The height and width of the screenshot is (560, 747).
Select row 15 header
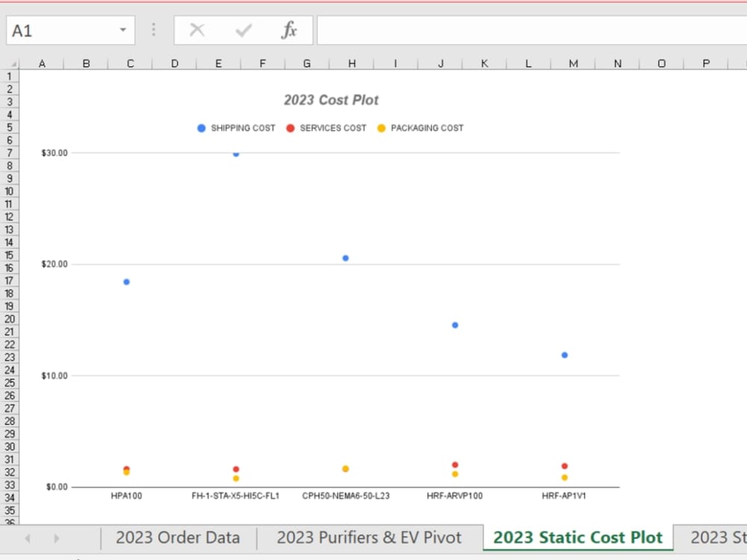pos(9,255)
